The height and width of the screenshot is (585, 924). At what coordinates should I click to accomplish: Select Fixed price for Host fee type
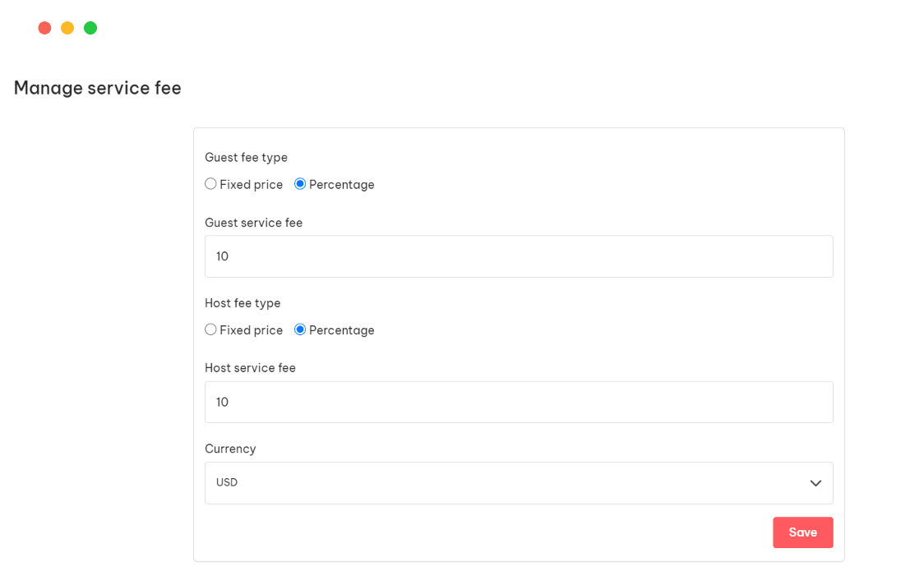tap(210, 329)
